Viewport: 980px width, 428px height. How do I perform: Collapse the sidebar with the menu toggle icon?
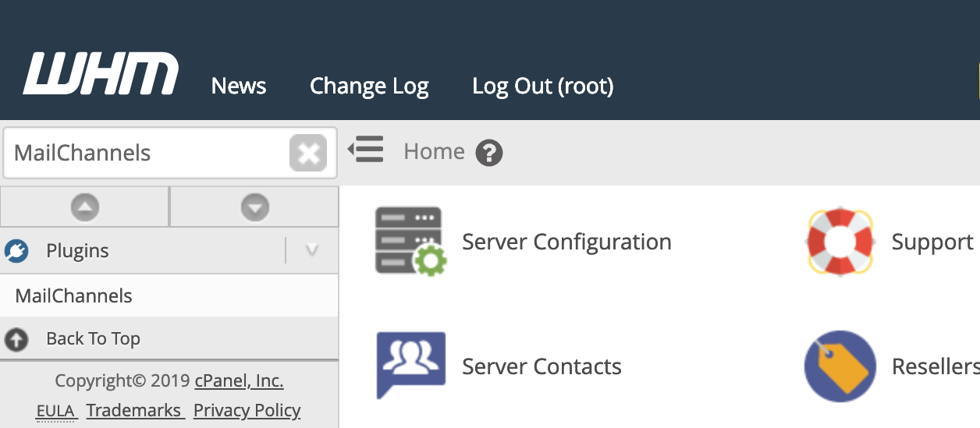coord(365,149)
